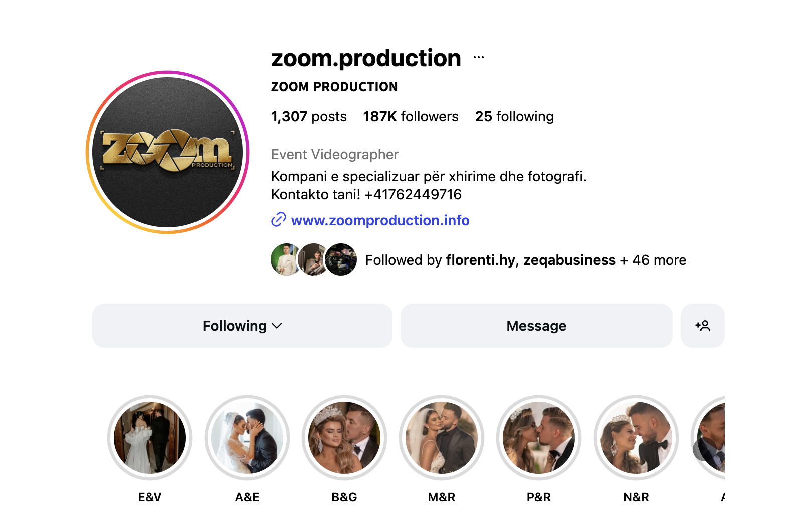Open the M&R story highlight
This screenshot has width=785, height=532.
click(x=442, y=438)
